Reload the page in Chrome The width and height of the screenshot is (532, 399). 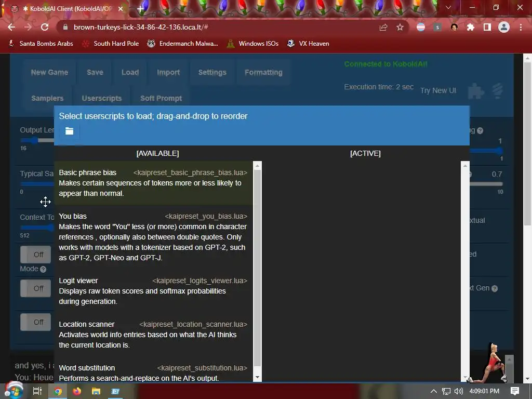[45, 27]
